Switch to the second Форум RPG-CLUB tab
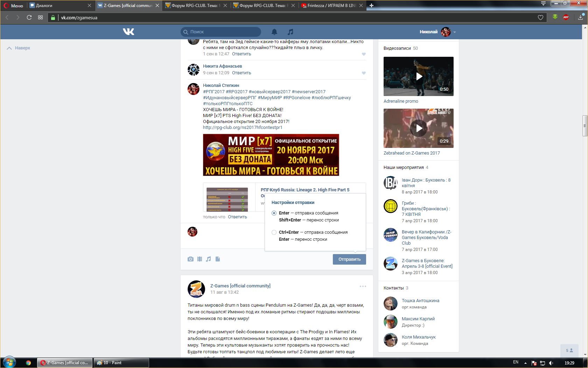 [264, 6]
